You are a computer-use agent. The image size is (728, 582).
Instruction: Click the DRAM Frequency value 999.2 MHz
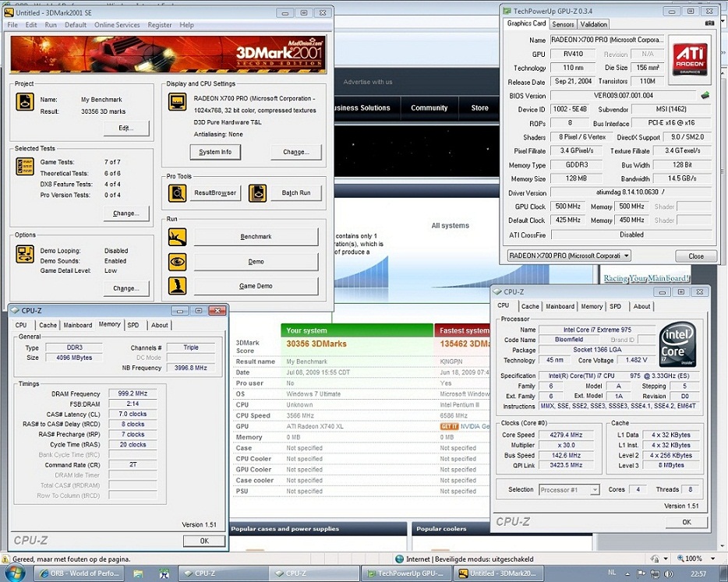pyautogui.click(x=133, y=393)
